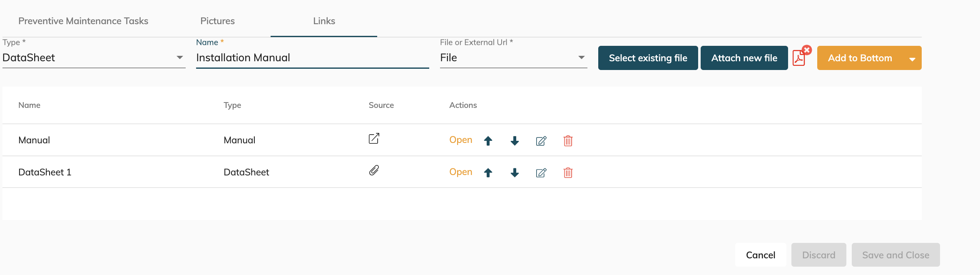
Task: Expand the Add to Bottom options arrow
Action: tap(912, 59)
